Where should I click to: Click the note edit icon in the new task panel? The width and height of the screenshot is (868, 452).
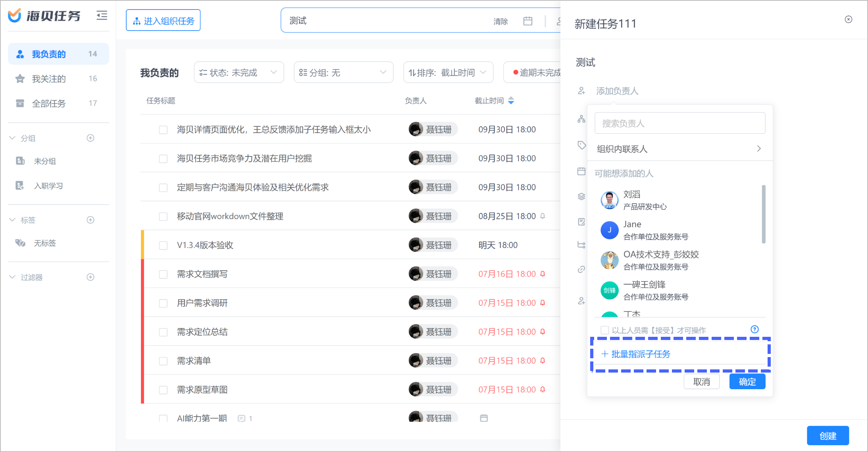pyautogui.click(x=581, y=222)
